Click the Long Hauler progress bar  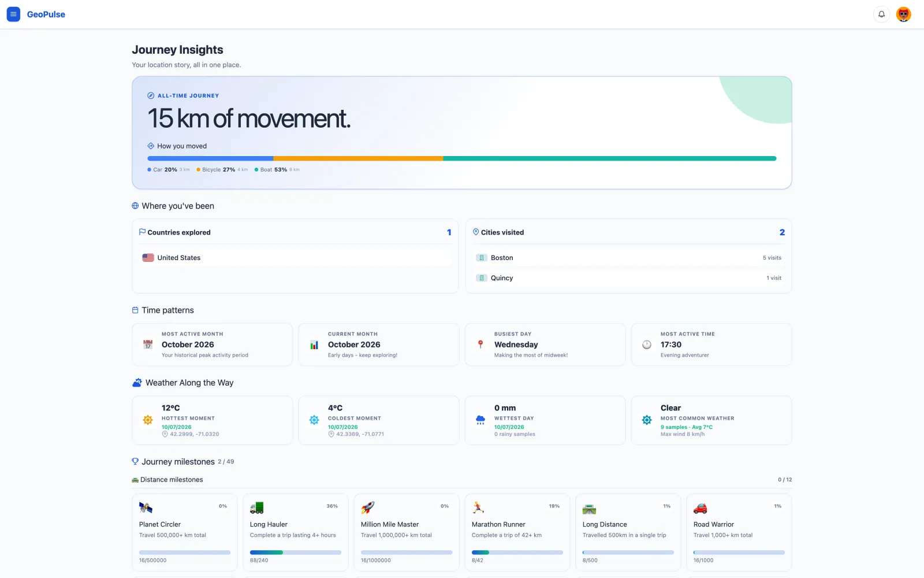[x=296, y=553]
